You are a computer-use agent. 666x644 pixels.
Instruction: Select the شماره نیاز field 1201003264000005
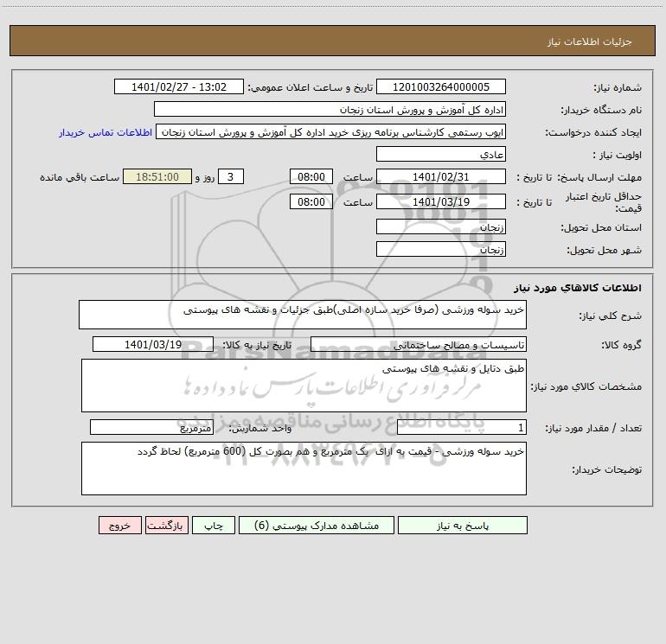tap(441, 86)
